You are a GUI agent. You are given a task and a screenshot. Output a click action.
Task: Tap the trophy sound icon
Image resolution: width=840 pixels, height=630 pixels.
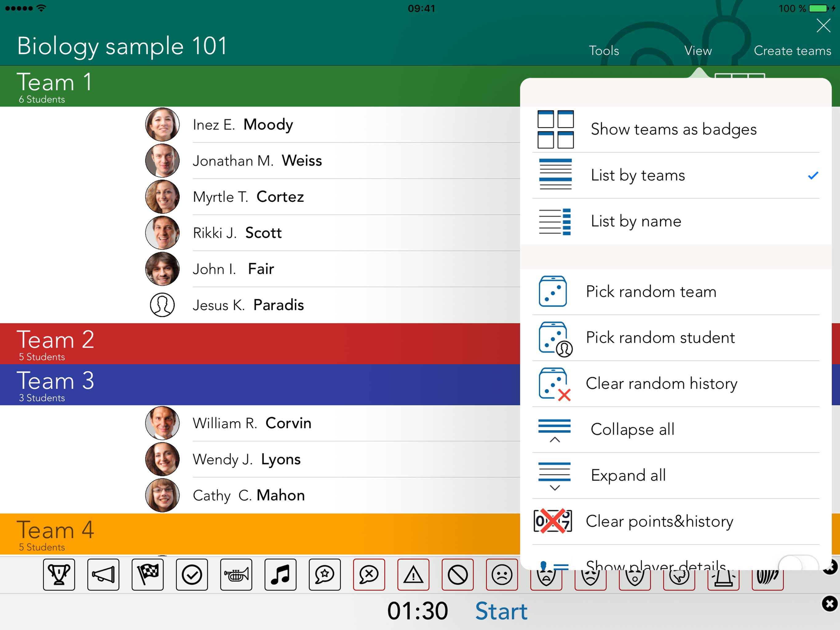pyautogui.click(x=59, y=574)
